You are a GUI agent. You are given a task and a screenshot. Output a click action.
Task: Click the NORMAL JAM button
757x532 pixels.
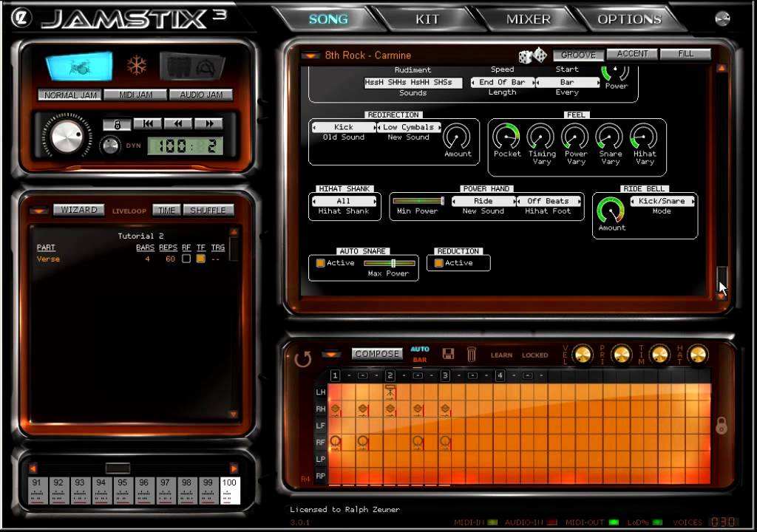click(70, 95)
